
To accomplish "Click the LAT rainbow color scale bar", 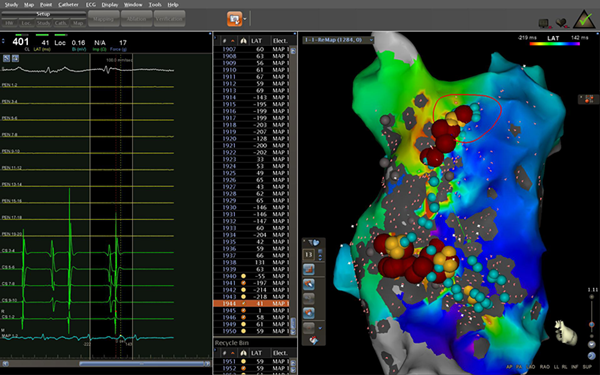I will coord(554,44).
